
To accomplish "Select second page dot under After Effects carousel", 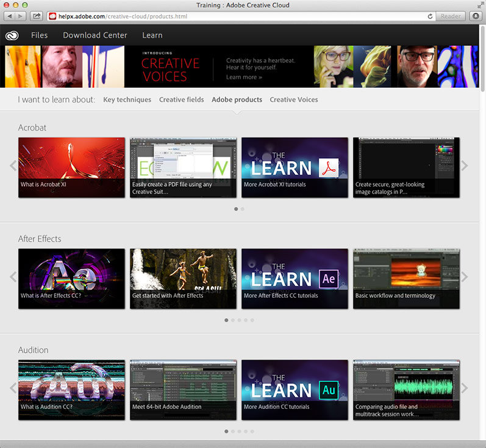I will pos(233,320).
